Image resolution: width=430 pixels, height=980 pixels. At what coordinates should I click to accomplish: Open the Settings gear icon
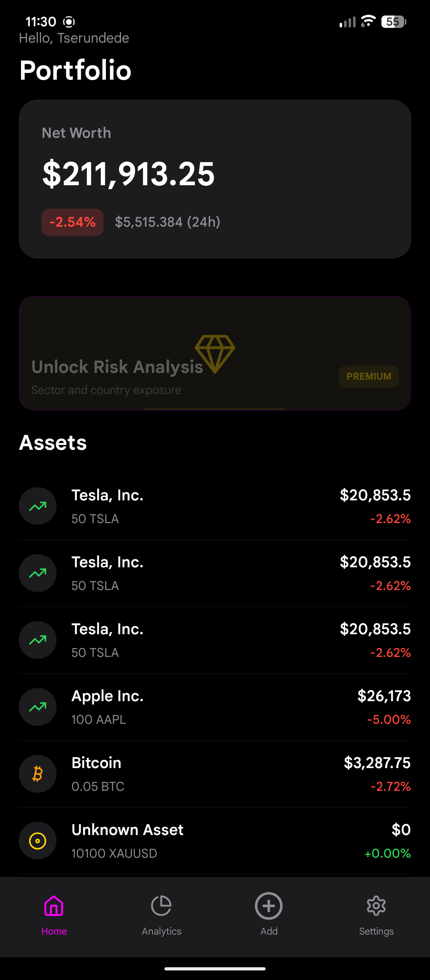tap(376, 906)
